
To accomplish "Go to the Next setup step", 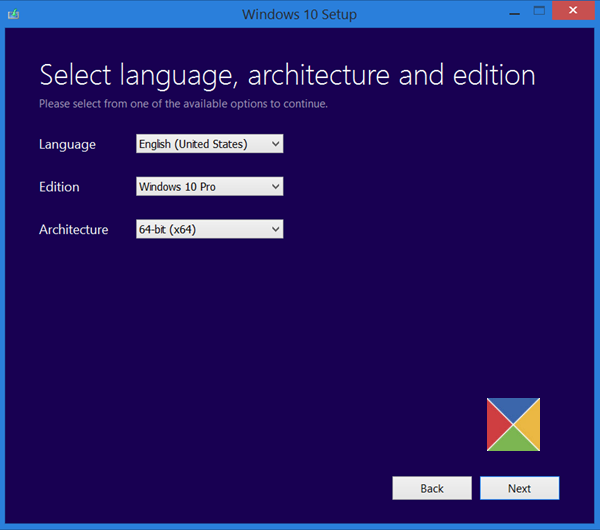I will [520, 488].
